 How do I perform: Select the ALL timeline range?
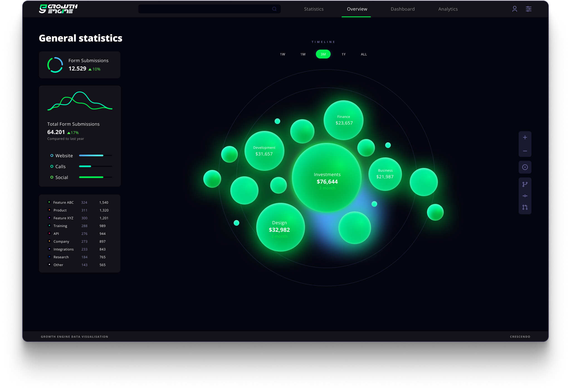click(364, 54)
